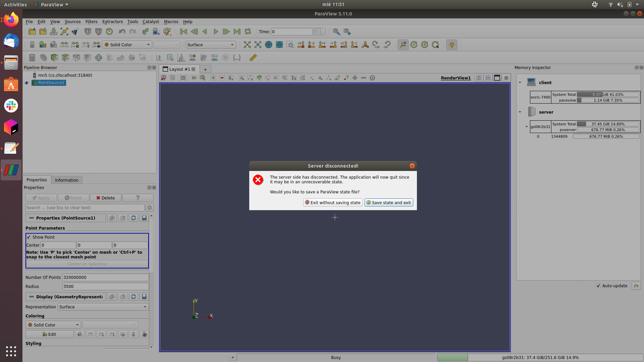The image size is (644, 362).
Task: Click the Redo arrow icon
Action: tap(133, 32)
